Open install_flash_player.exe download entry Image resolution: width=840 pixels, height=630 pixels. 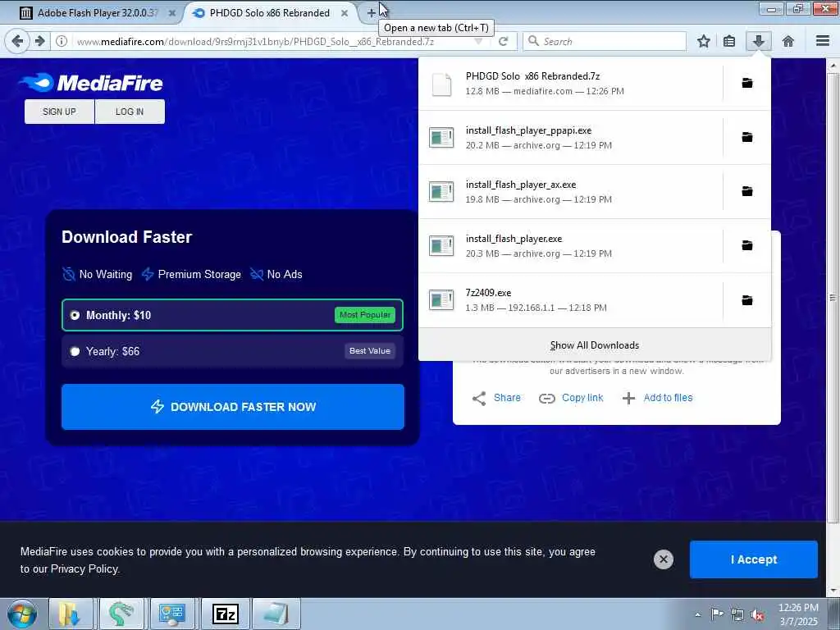[570, 245]
